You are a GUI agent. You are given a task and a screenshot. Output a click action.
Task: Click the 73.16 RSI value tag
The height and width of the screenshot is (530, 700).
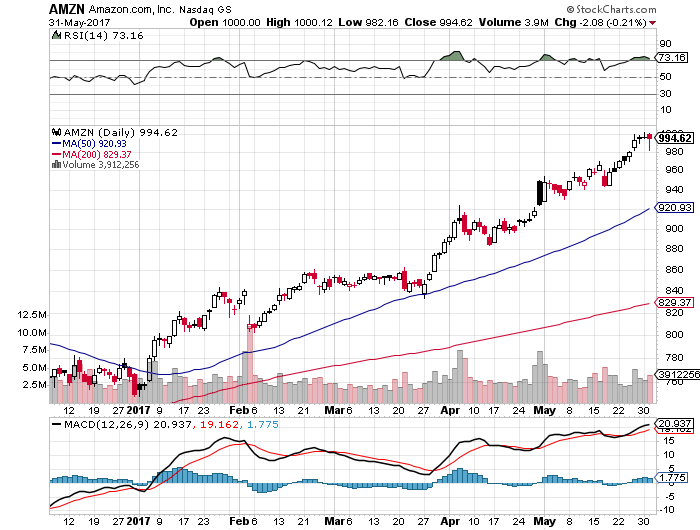point(672,59)
